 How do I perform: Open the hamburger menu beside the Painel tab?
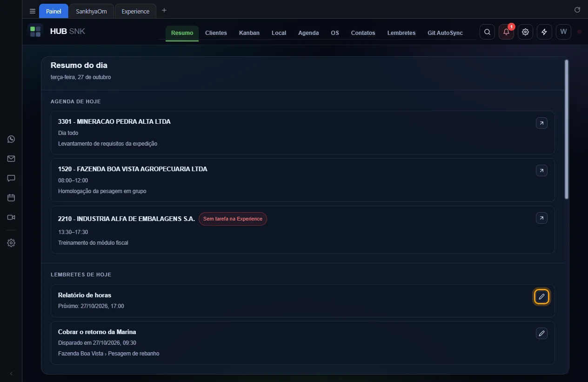(33, 11)
